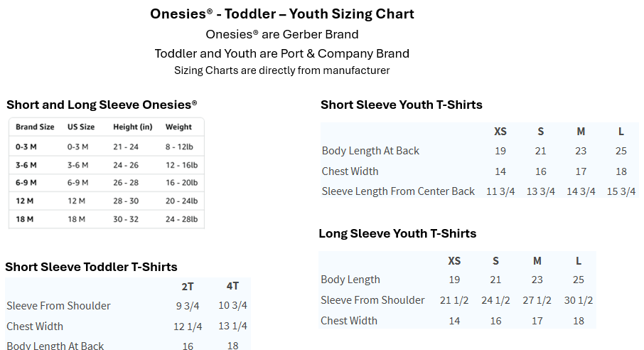
Task: Click the '12 M' brand size row label
Action: point(25,201)
